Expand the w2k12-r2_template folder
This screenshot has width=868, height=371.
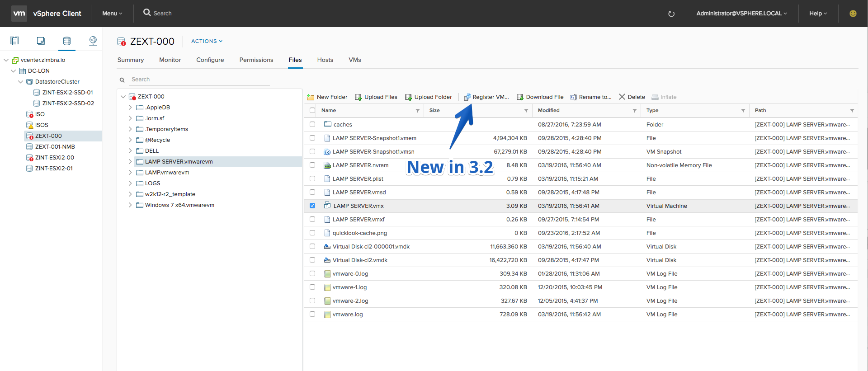[x=130, y=194]
